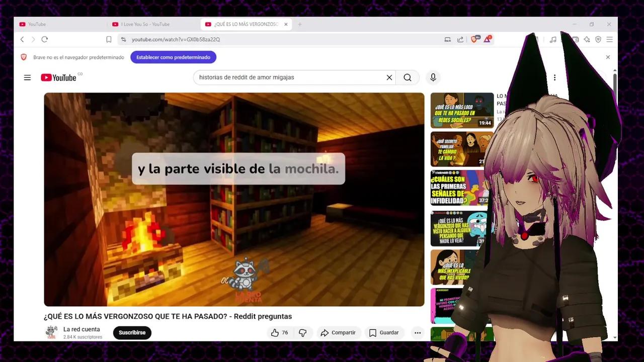Open the Gumball thumbnail video about vergonzoso
The height and width of the screenshot is (362, 644).
click(x=457, y=229)
